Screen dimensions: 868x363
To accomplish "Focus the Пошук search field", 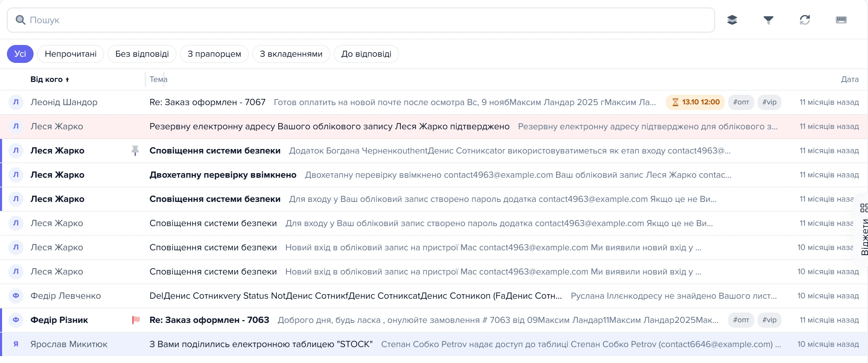I will [x=361, y=20].
